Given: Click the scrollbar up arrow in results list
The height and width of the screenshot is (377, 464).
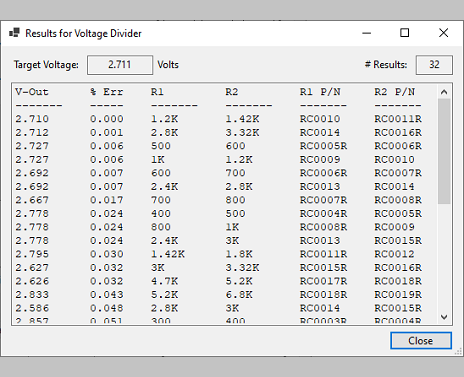Looking at the screenshot, I should click(x=444, y=92).
